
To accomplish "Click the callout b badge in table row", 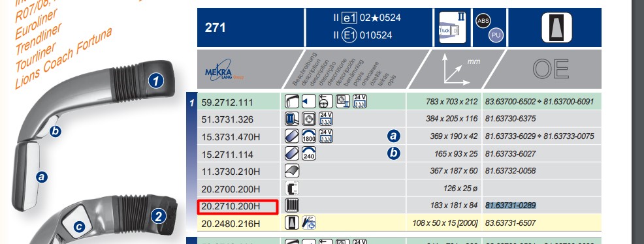I will click(393, 153).
